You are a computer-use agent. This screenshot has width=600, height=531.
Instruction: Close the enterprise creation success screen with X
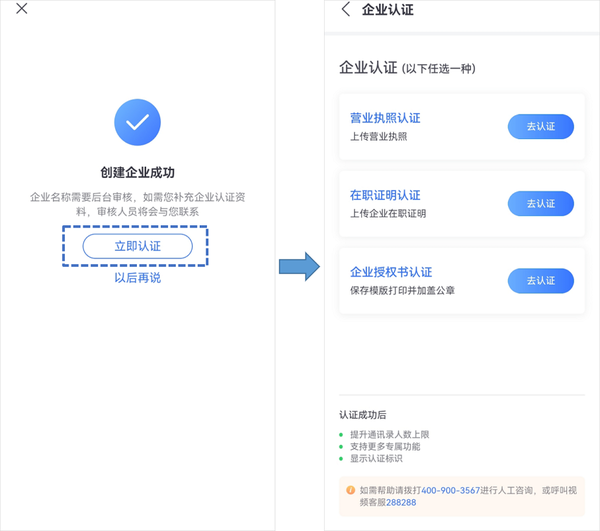22,8
